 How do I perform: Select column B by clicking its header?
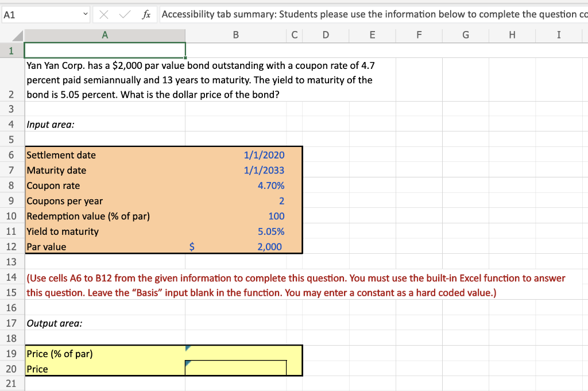[x=235, y=35]
